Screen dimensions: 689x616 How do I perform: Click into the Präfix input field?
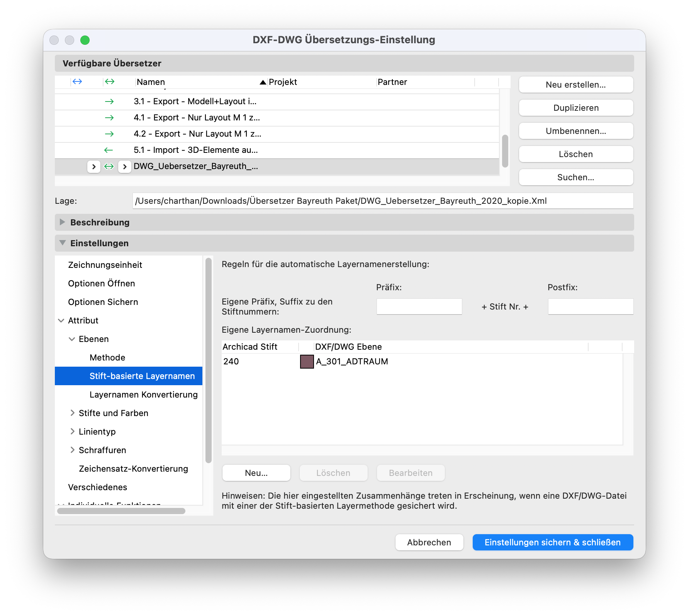[x=419, y=306]
